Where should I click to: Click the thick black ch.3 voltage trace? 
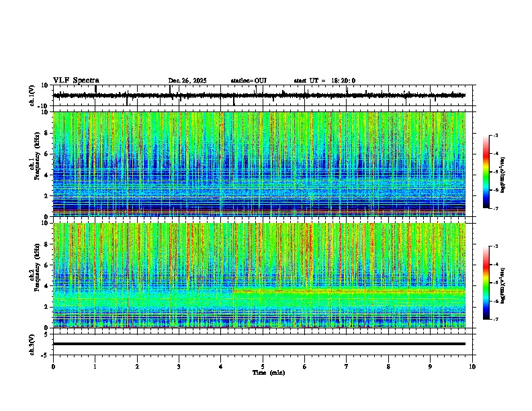click(259, 344)
